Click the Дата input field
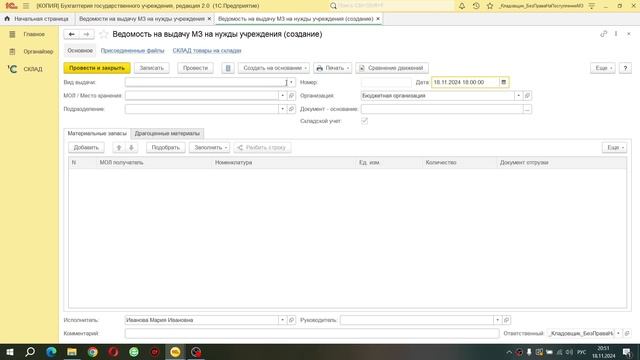640x360 pixels. click(465, 82)
